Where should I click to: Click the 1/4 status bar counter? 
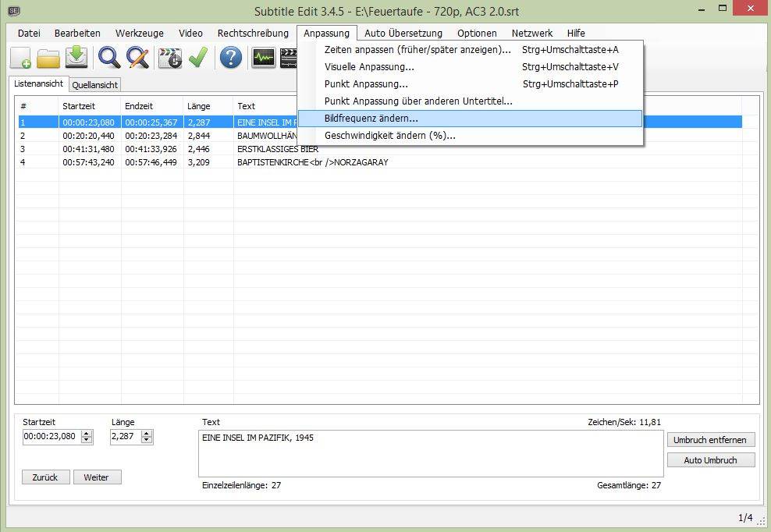click(745, 518)
